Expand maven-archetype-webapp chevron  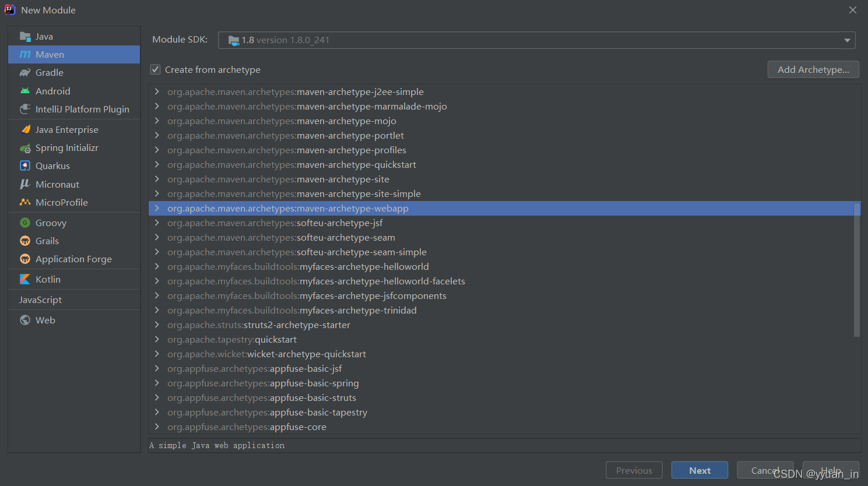pos(157,208)
